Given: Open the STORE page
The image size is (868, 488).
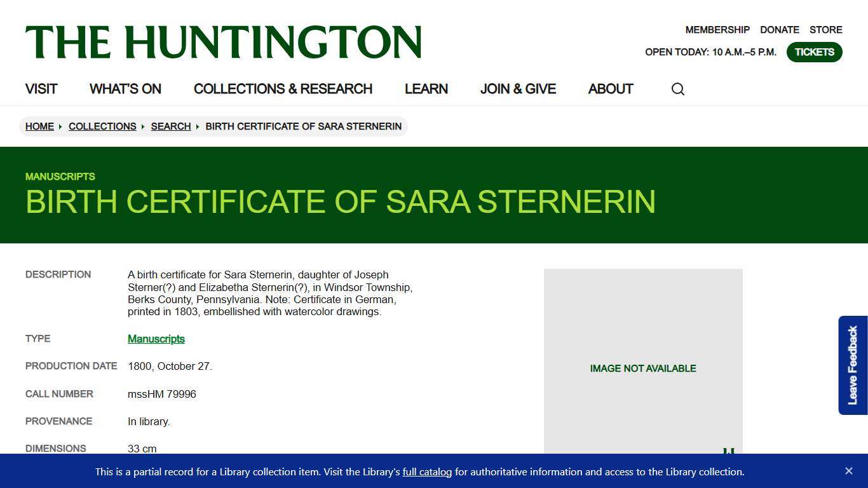Looking at the screenshot, I should tap(825, 29).
